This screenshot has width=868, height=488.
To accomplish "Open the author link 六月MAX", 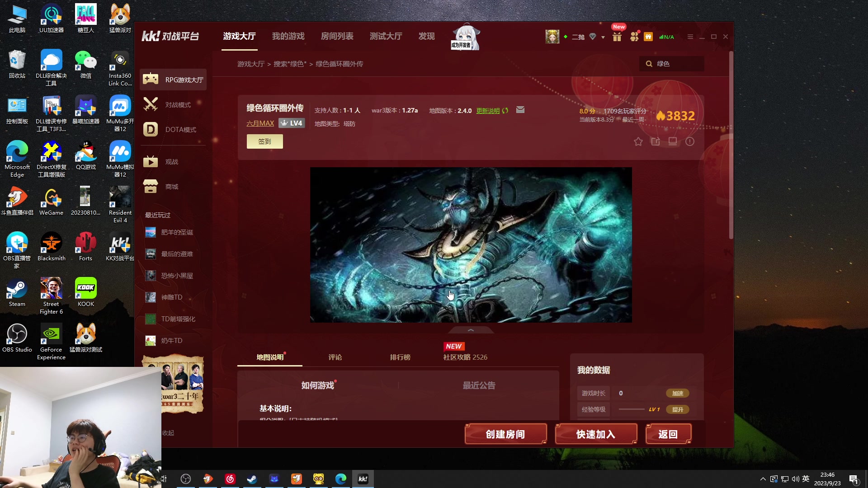I will click(260, 123).
